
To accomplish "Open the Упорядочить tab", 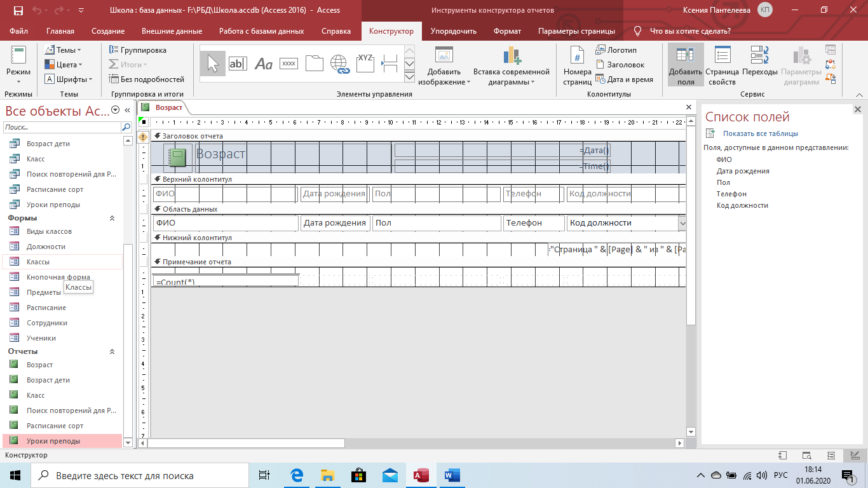I will tap(454, 31).
